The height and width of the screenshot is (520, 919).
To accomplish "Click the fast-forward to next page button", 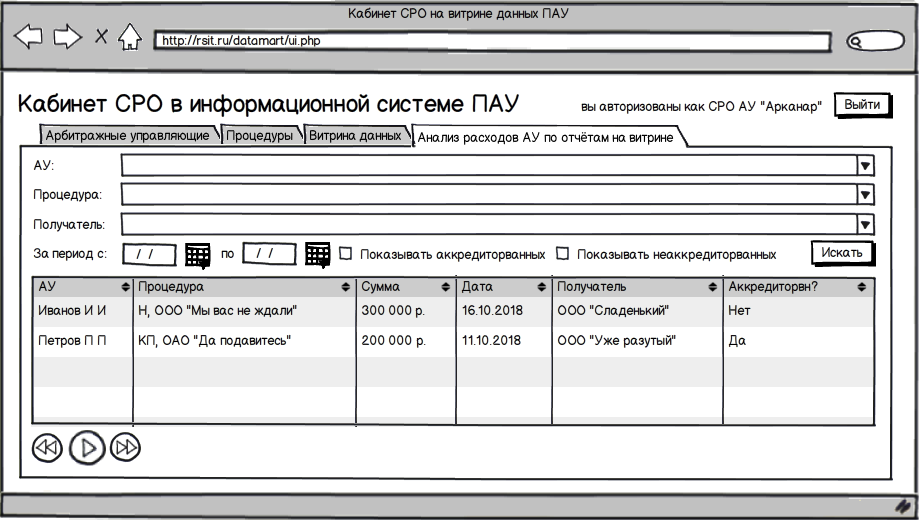I will tap(125, 447).
